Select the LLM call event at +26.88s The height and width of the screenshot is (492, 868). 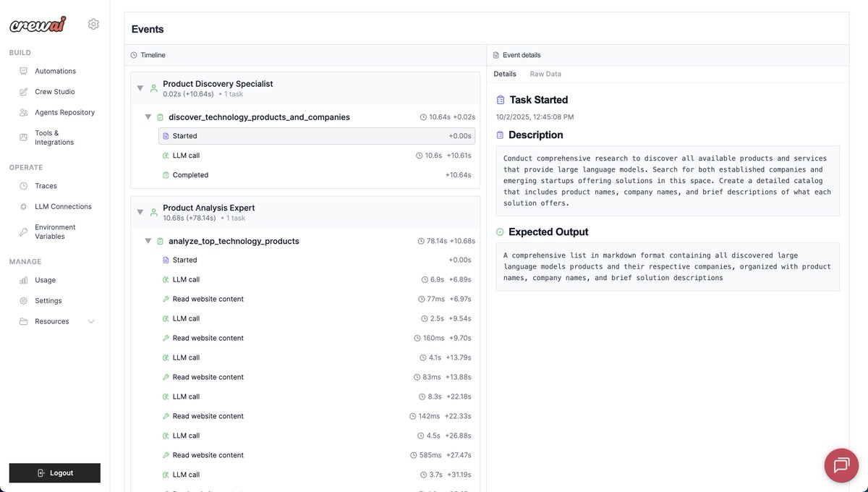317,436
